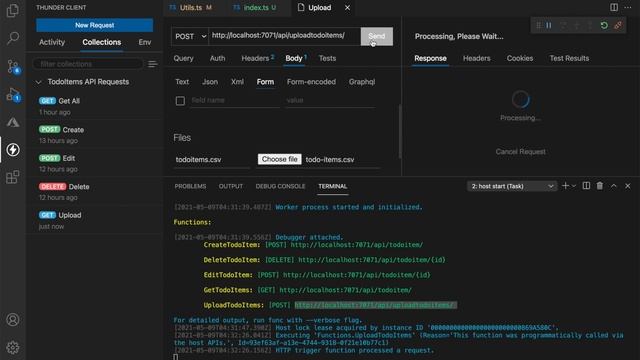Send the request with Send button

[377, 36]
